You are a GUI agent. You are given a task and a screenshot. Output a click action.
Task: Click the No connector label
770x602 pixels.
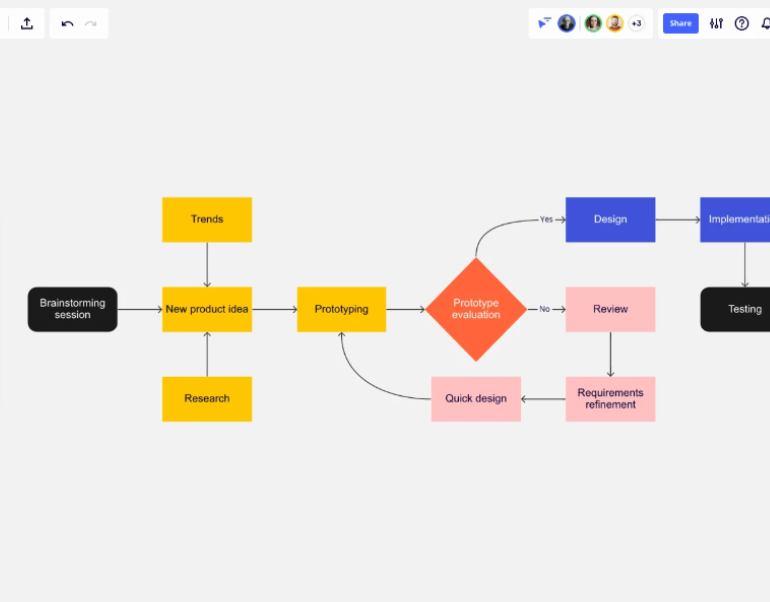pos(545,309)
